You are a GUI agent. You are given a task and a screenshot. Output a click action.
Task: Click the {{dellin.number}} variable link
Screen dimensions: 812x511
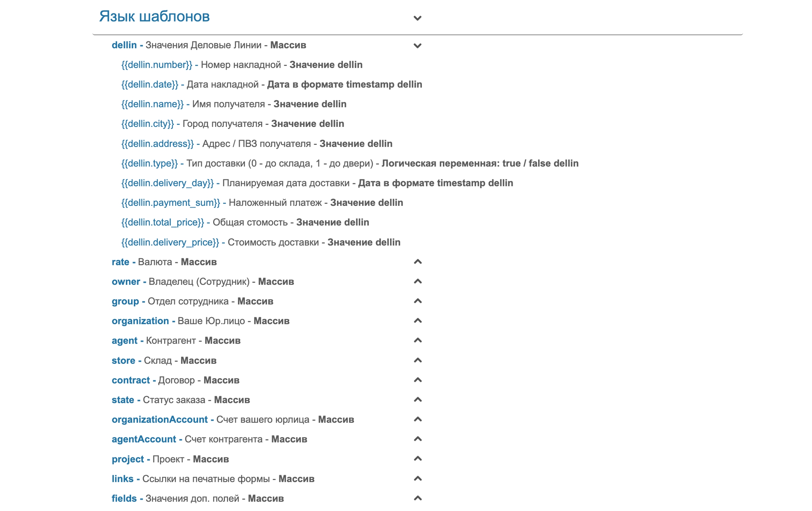157,65
